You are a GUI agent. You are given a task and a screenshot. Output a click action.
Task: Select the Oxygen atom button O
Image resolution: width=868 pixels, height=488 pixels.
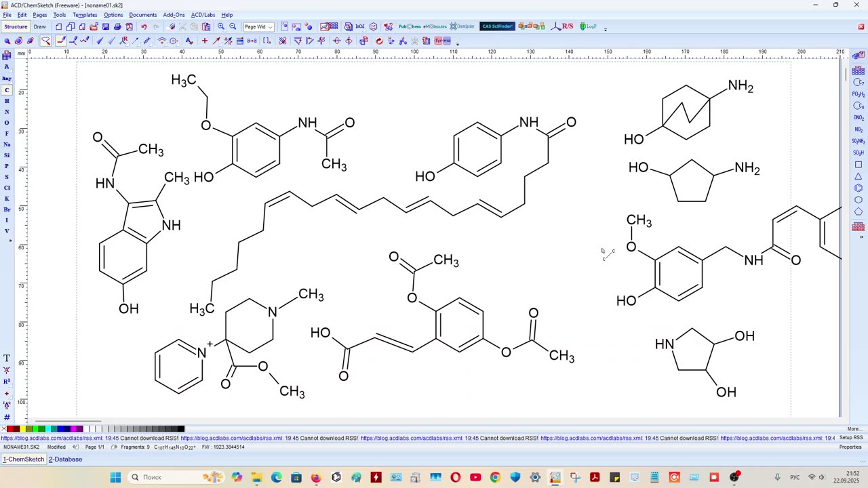(x=7, y=123)
